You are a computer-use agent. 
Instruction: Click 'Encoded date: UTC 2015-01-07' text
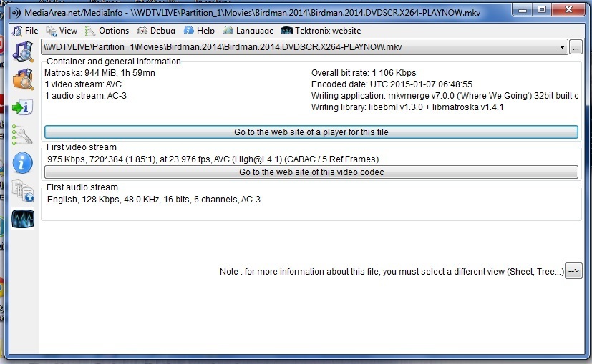[392, 84]
